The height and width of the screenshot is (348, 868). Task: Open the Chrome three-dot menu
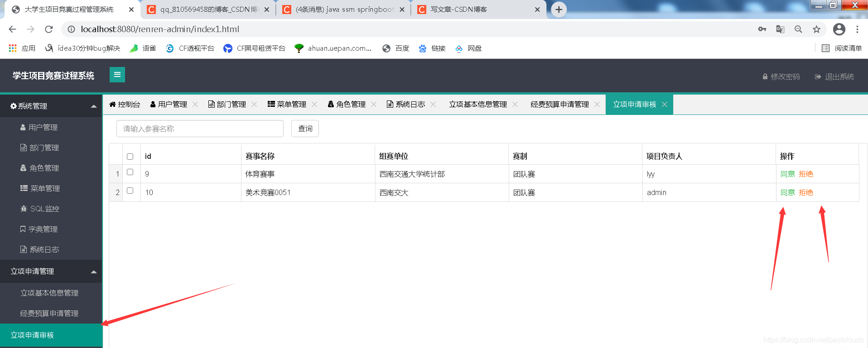[857, 29]
